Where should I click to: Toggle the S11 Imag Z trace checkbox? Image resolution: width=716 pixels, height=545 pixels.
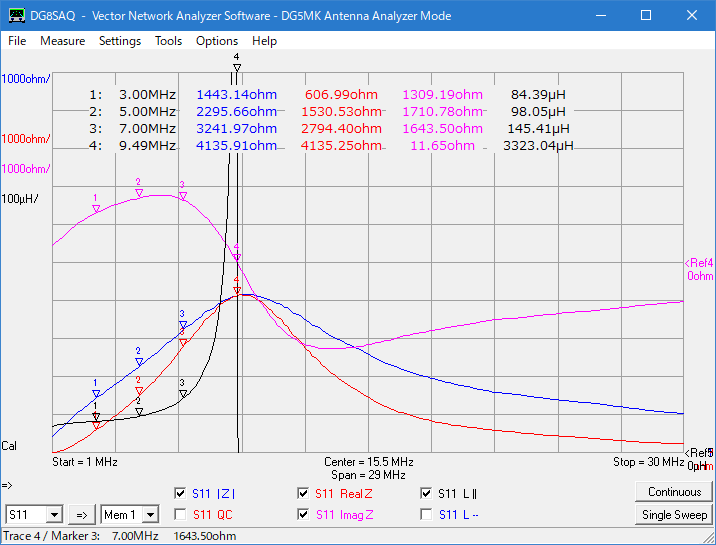(303, 515)
